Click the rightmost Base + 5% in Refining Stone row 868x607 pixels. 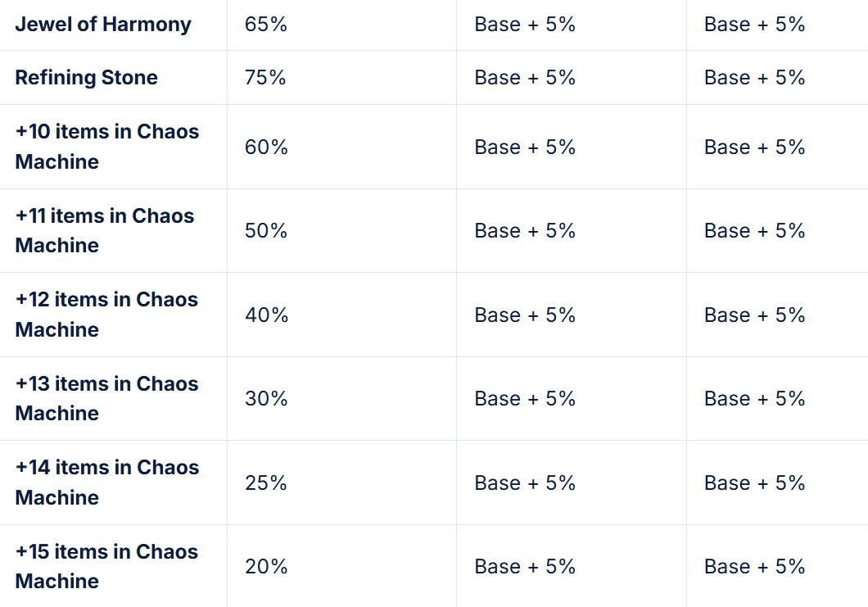point(754,78)
